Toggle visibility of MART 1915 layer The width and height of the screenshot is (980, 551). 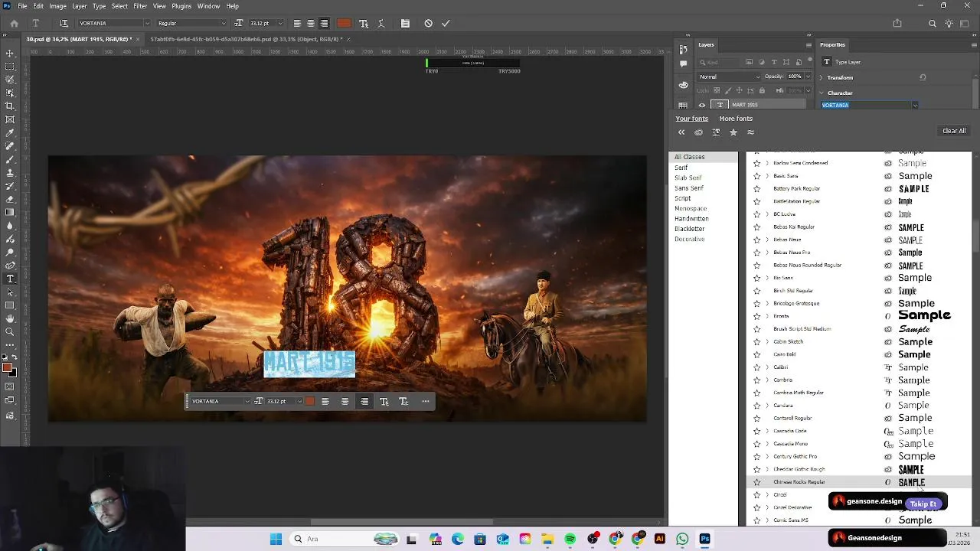[x=702, y=106]
